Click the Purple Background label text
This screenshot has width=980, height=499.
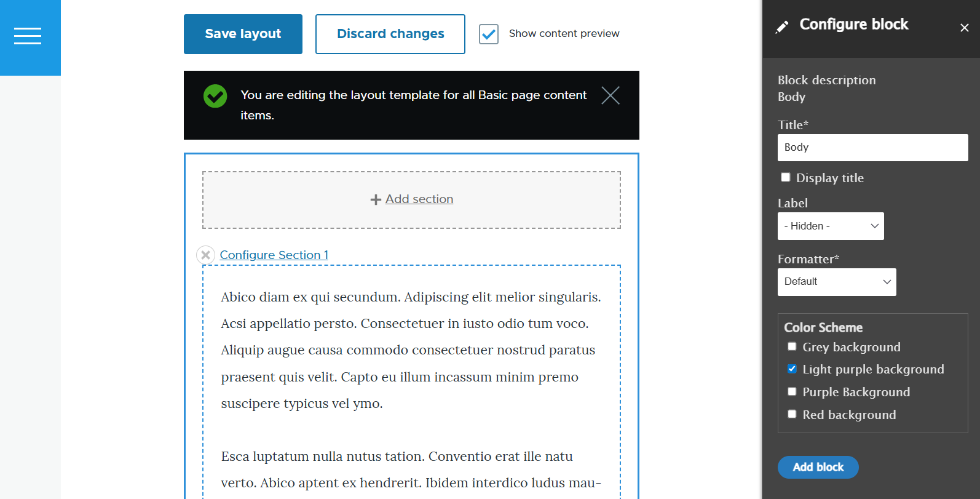point(856,392)
